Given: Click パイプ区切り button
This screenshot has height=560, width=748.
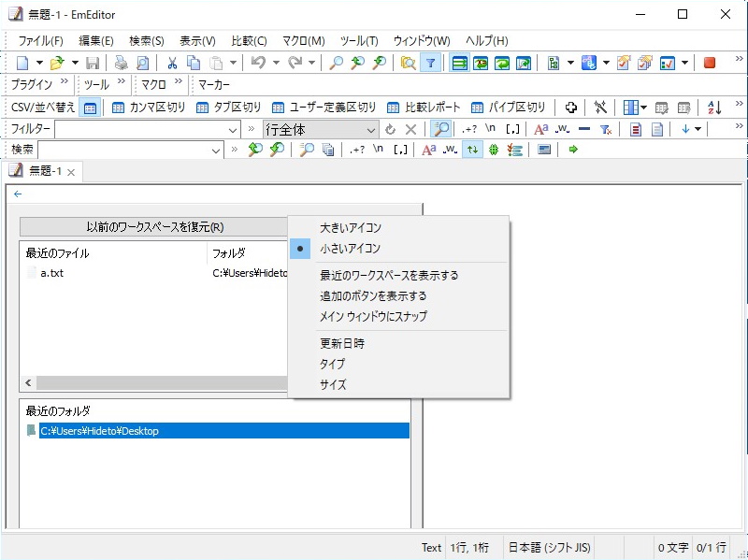Looking at the screenshot, I should point(507,108).
